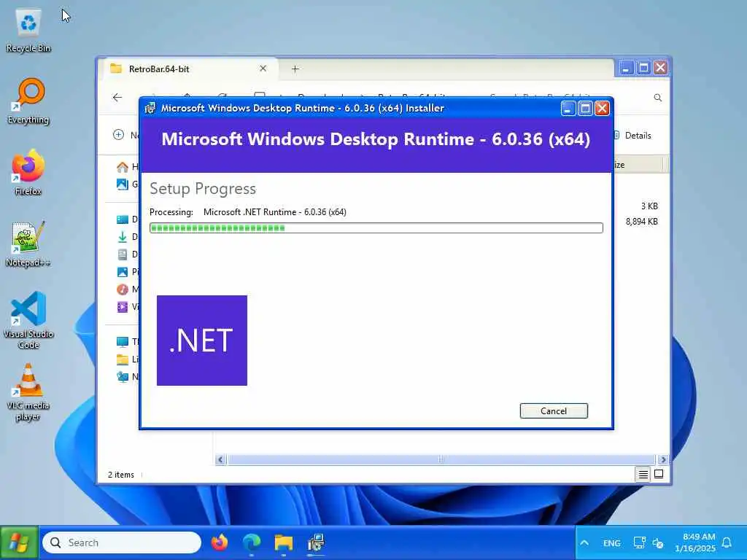747x560 pixels.
Task: Select the Notepad++ desktop shortcut
Action: pyautogui.click(x=28, y=244)
